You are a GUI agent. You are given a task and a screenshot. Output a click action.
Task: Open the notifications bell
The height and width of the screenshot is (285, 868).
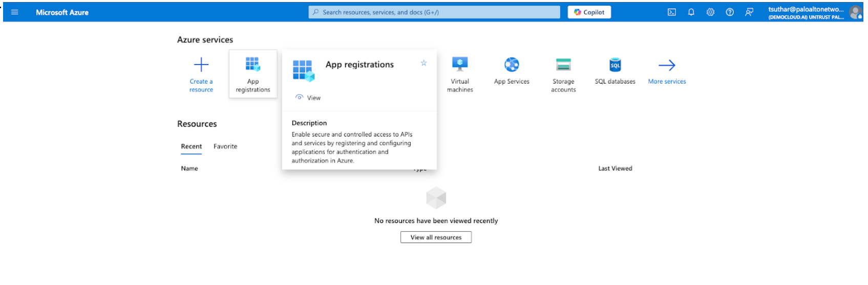(691, 12)
